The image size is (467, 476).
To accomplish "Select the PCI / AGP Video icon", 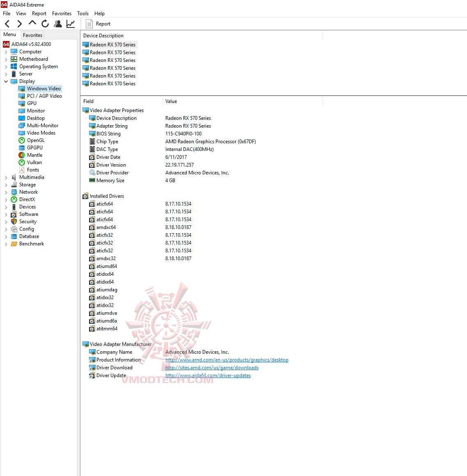I will [22, 96].
